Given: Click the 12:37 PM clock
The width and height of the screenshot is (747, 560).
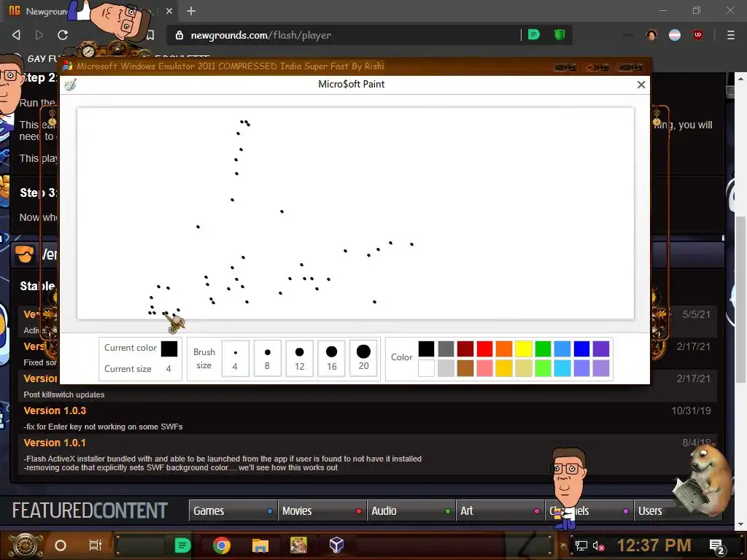Looking at the screenshot, I should [x=654, y=545].
